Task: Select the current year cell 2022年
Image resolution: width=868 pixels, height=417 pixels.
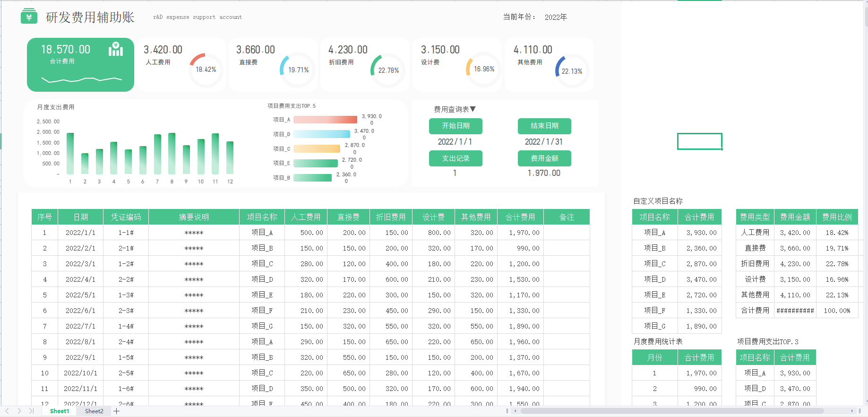Action: point(556,17)
